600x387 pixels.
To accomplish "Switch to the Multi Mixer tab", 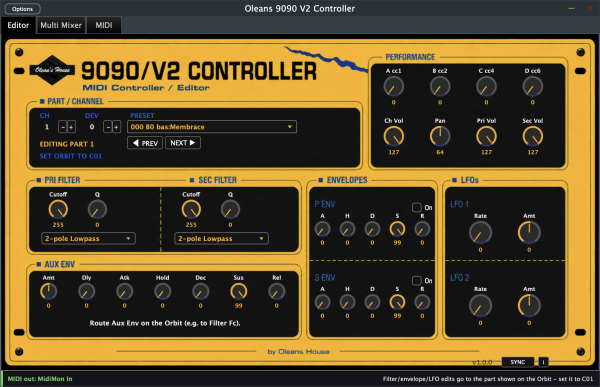I will point(61,25).
